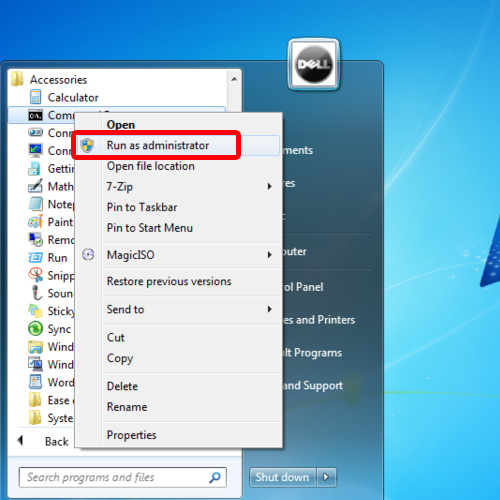The image size is (500, 500).
Task: Open the WordPad icon
Action: click(35, 382)
